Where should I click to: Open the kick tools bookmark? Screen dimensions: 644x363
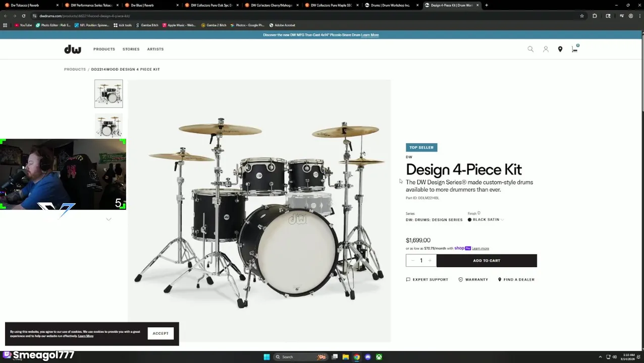[x=123, y=25]
